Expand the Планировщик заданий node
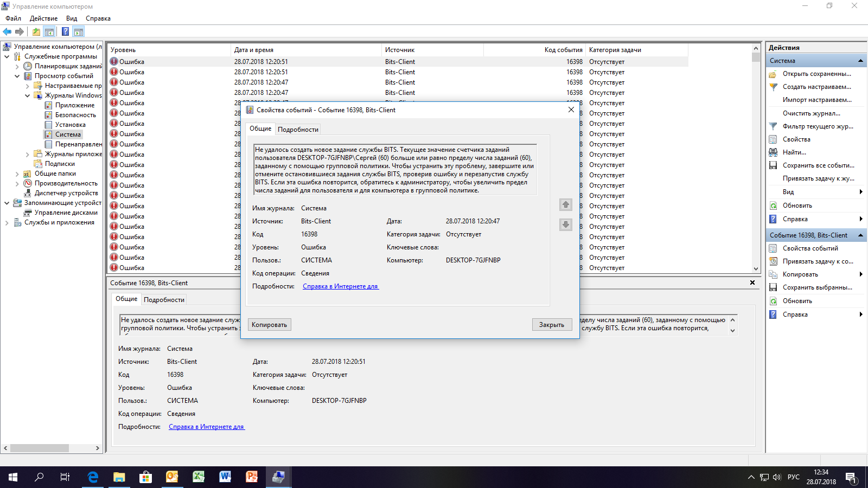 17,66
